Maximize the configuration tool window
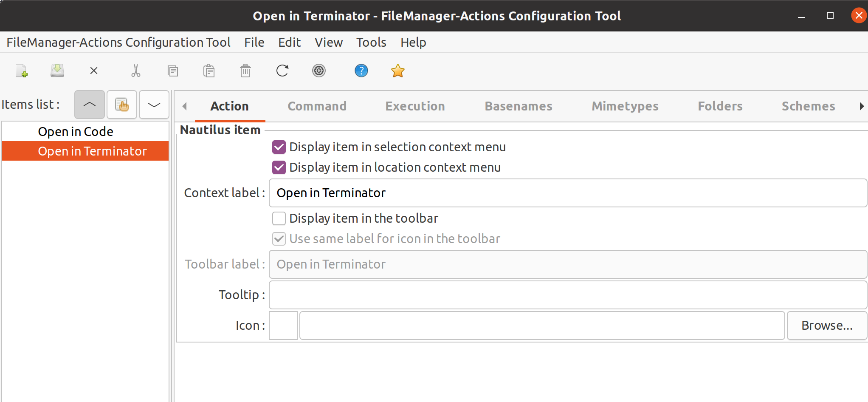868x402 pixels. point(830,16)
